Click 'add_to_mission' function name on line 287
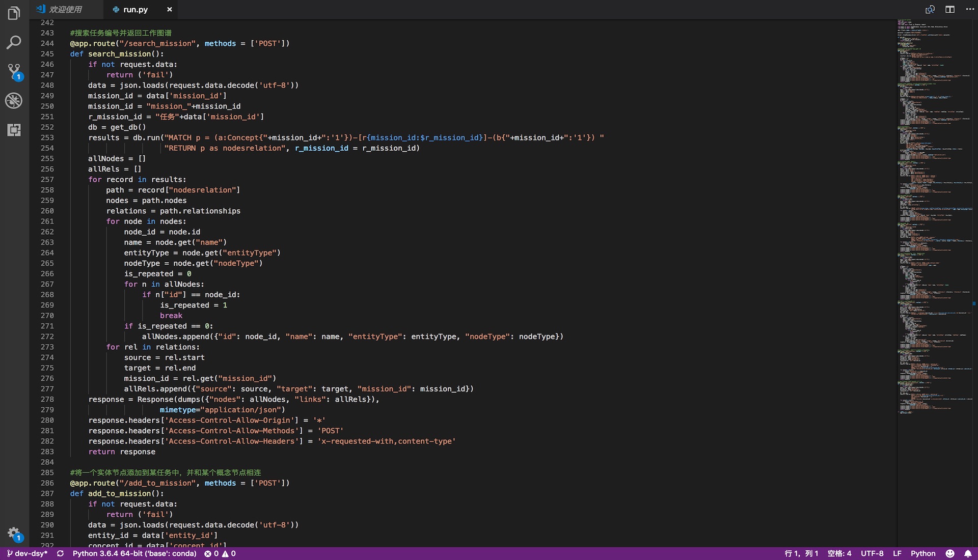Screen dimensions: 978x560 pyautogui.click(x=120, y=493)
